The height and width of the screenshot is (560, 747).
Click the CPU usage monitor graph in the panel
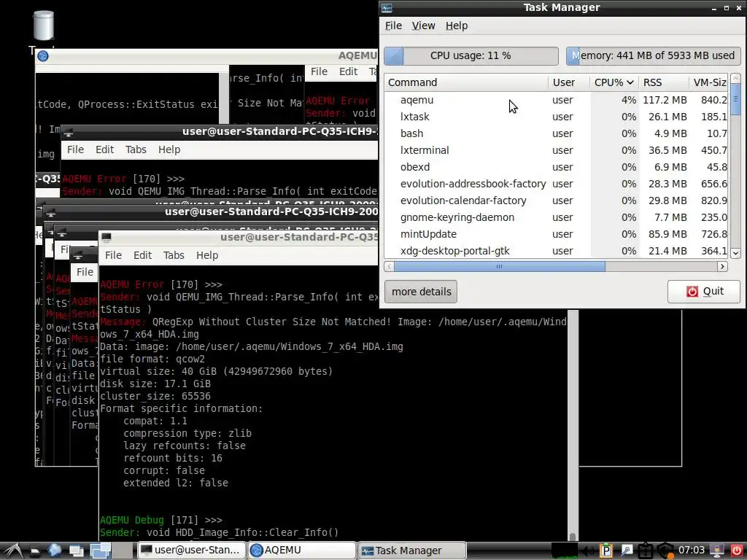tap(565, 551)
